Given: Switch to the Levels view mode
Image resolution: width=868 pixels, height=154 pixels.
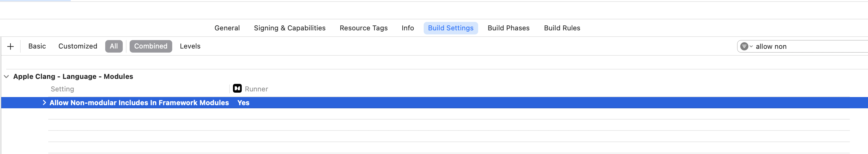Looking at the screenshot, I should click(x=190, y=47).
